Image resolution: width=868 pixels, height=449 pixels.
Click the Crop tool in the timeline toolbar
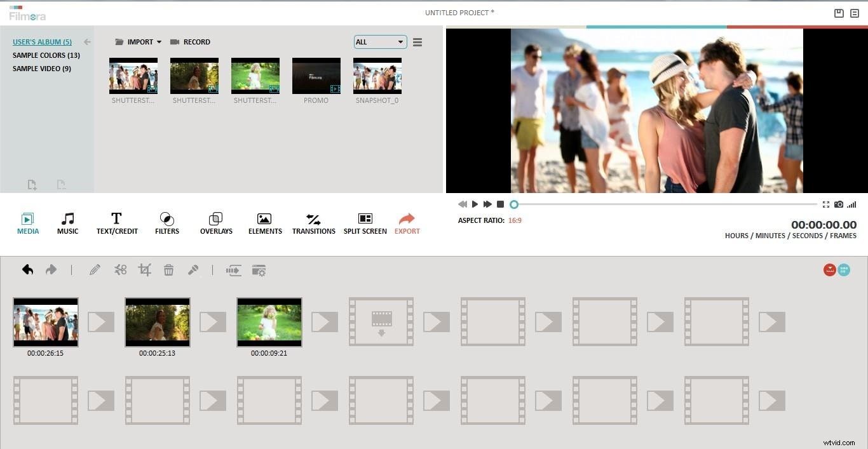pyautogui.click(x=144, y=269)
